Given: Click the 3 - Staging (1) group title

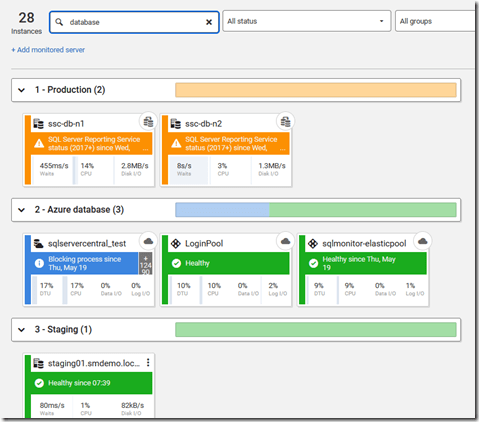Looking at the screenshot, I should (x=63, y=330).
